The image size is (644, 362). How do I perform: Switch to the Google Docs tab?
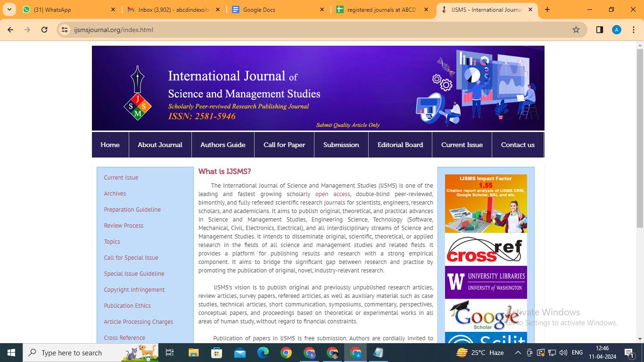[x=278, y=9]
